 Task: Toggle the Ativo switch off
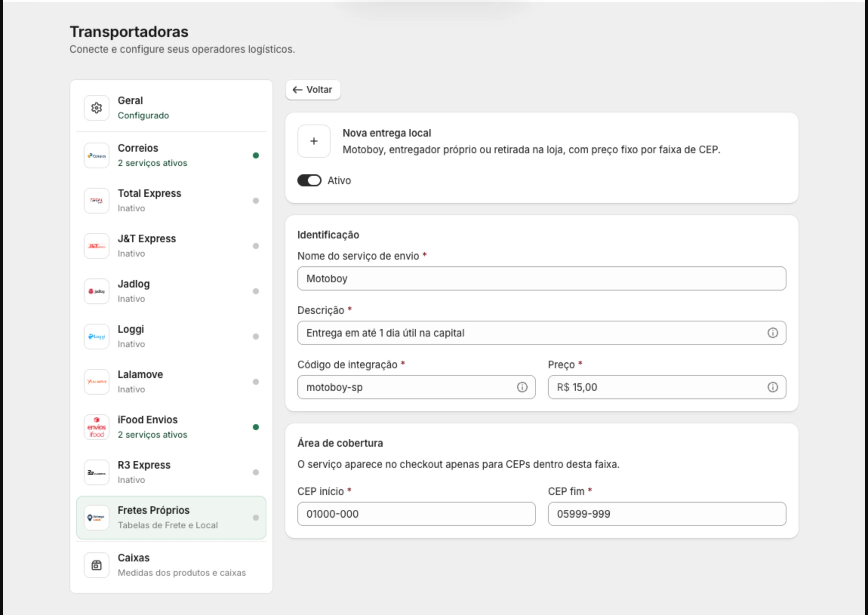(309, 181)
